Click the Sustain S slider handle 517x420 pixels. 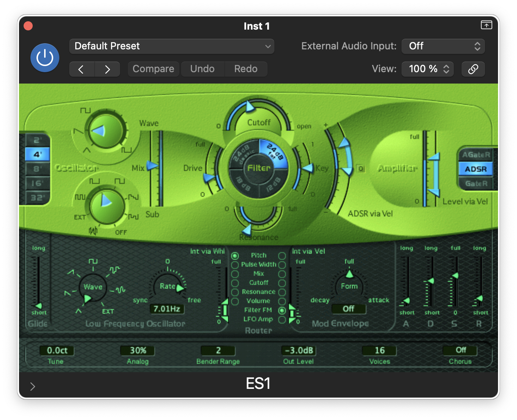click(455, 276)
